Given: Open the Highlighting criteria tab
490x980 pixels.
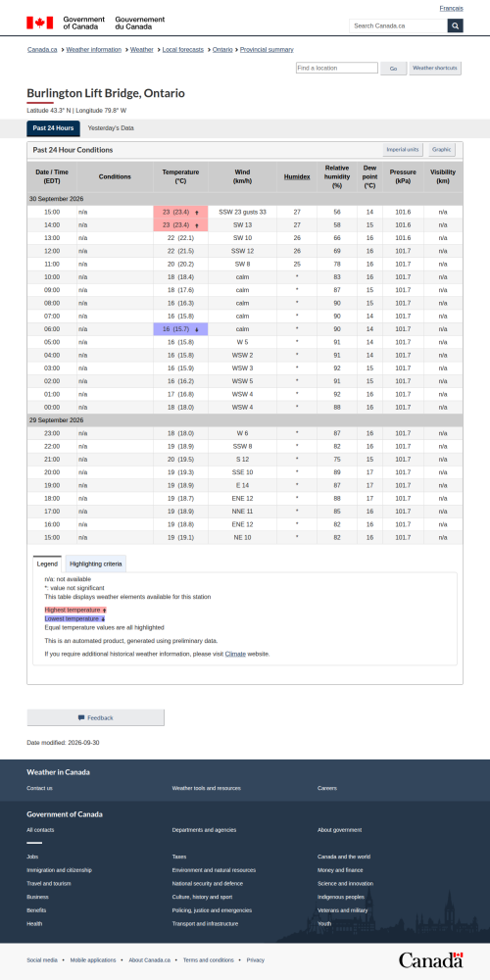Looking at the screenshot, I should point(96,563).
